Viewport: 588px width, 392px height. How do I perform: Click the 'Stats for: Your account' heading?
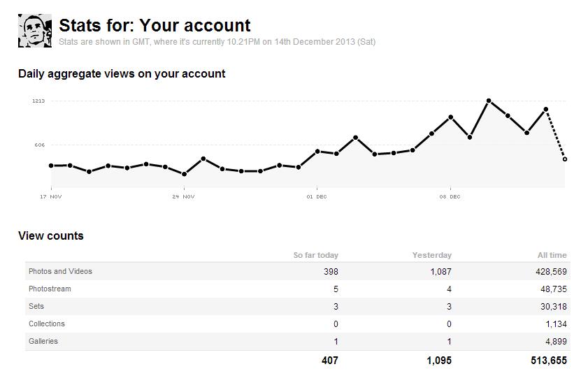(155, 25)
